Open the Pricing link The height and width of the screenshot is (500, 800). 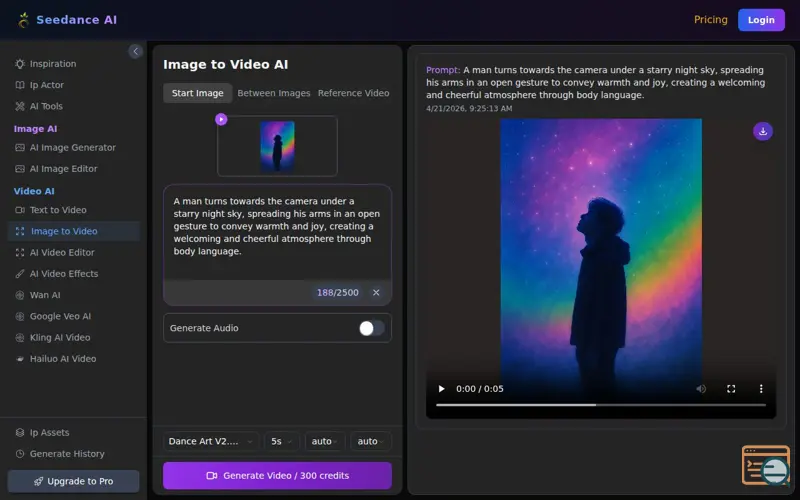tap(711, 19)
